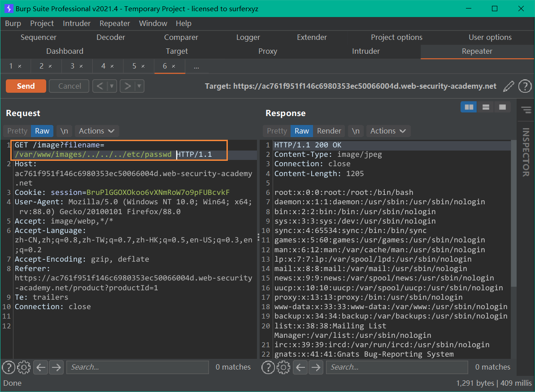Switch to side-by-side layout view icon
Image resolution: width=535 pixels, height=392 pixels.
coord(469,107)
